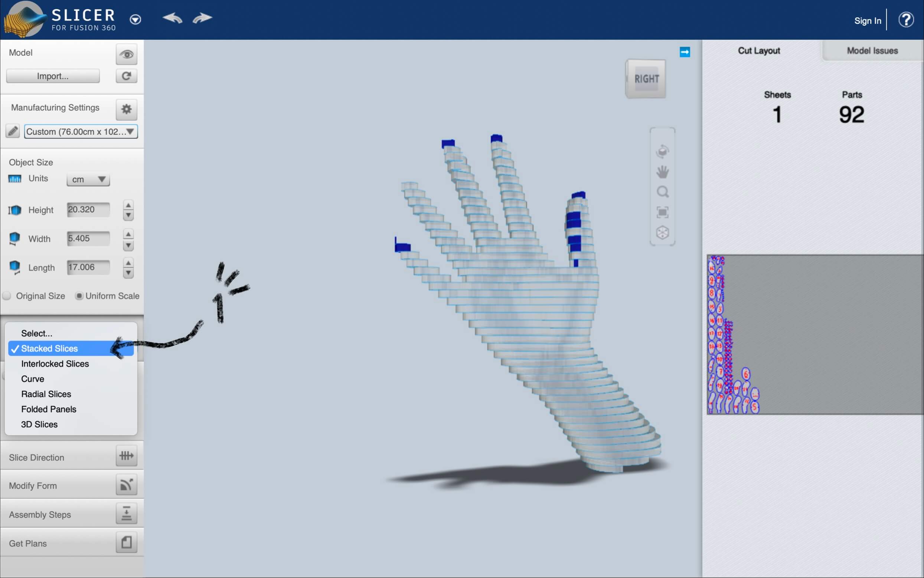
Task: Select the pan hand tool
Action: (662, 172)
